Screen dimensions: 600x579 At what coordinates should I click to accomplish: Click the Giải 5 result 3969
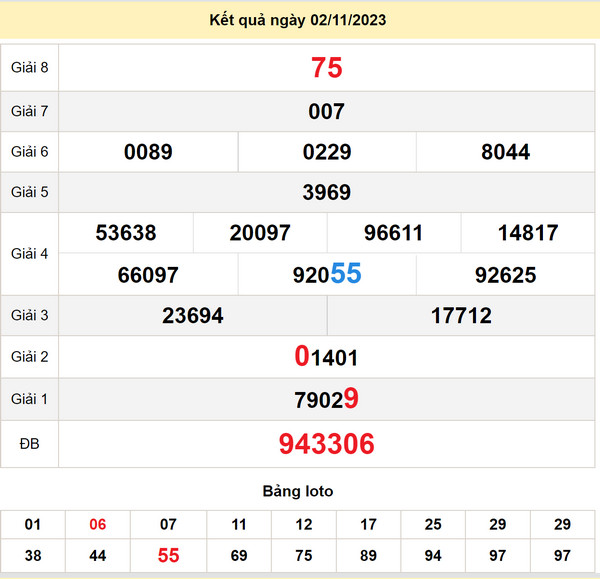(327, 192)
